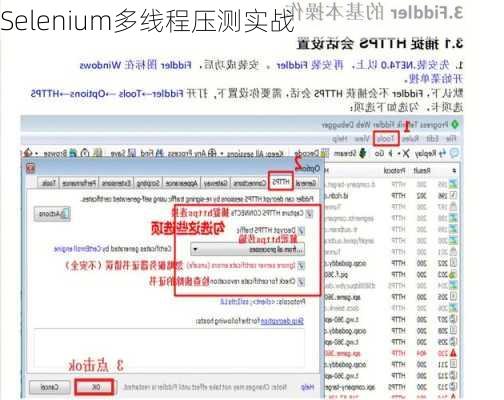Open the Rules menu in Fiddler
This screenshot has width=504, height=400.
[x=411, y=139]
